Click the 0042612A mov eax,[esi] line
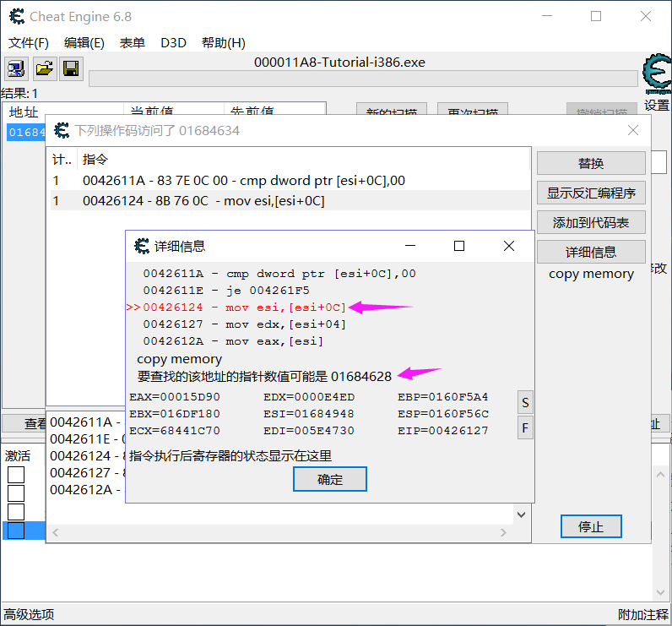 (x=233, y=341)
